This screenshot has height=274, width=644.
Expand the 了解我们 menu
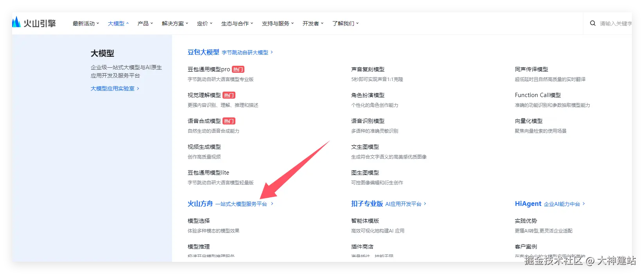pos(346,23)
